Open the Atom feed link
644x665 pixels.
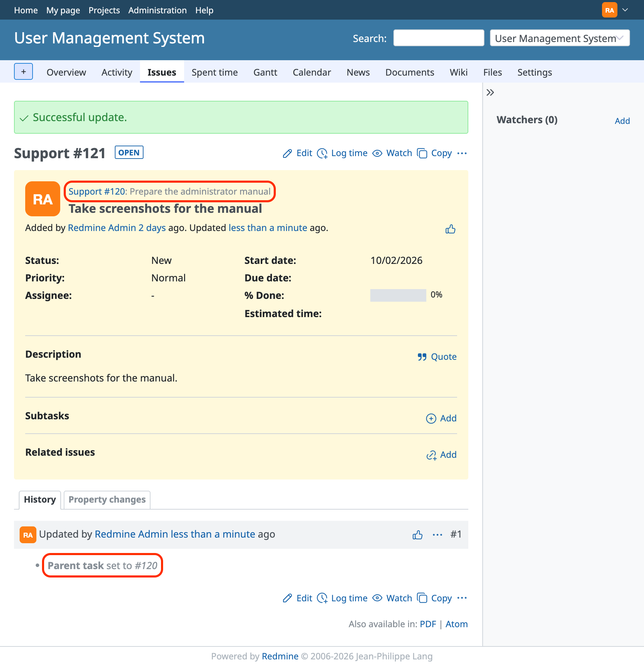456,624
